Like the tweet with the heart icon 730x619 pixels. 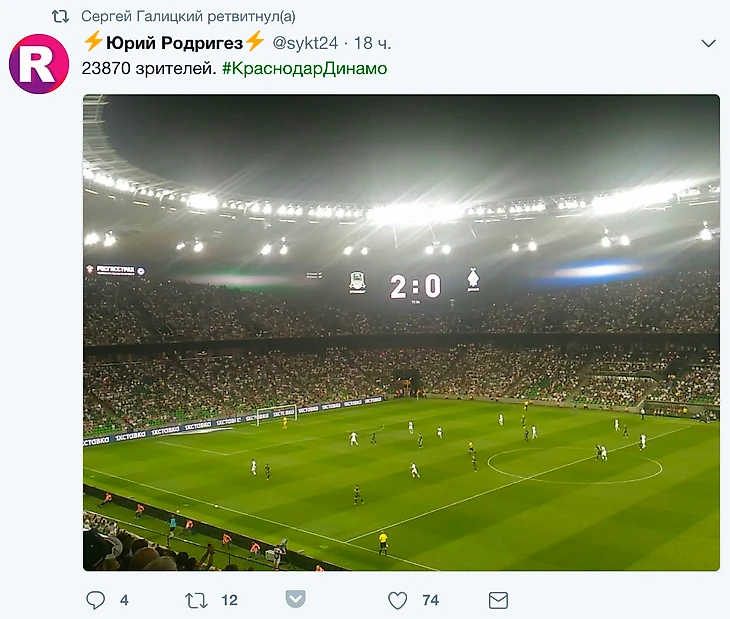coord(397,600)
